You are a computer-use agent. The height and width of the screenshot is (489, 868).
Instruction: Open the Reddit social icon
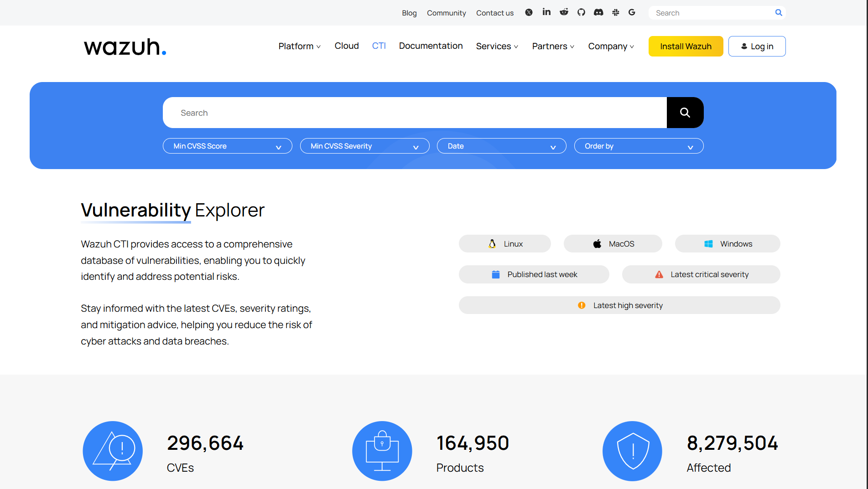(x=564, y=12)
